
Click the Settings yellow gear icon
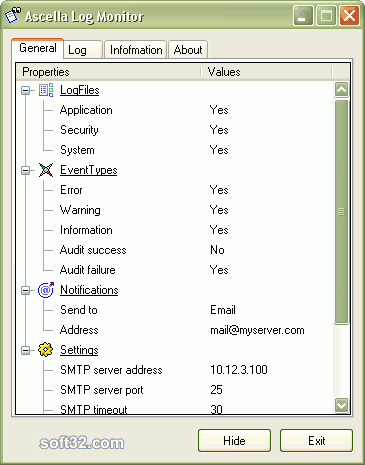(46, 350)
